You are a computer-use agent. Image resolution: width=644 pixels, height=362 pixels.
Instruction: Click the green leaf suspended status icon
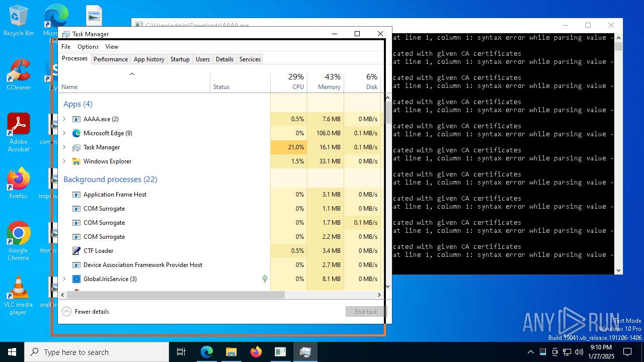tap(265, 279)
